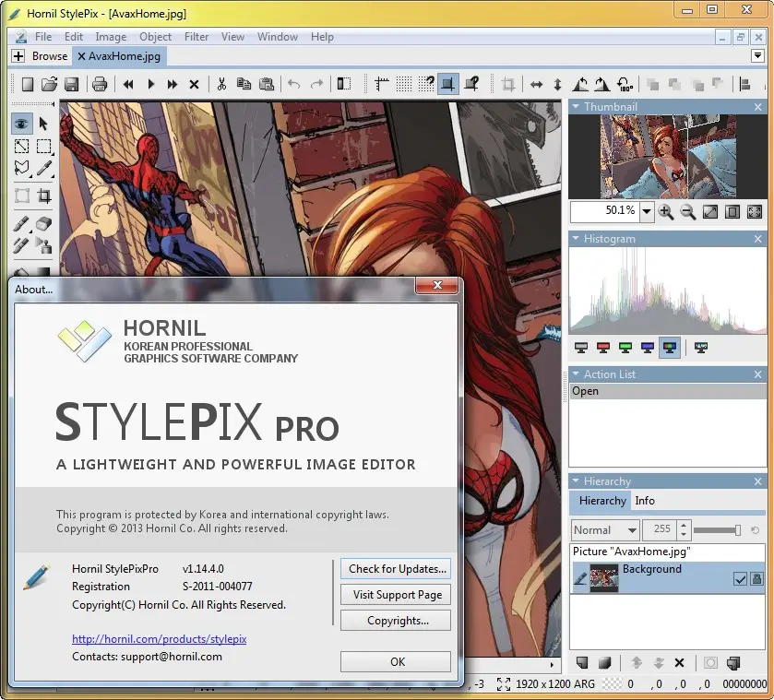Switch to the Info tab
774x700 pixels.
(645, 501)
